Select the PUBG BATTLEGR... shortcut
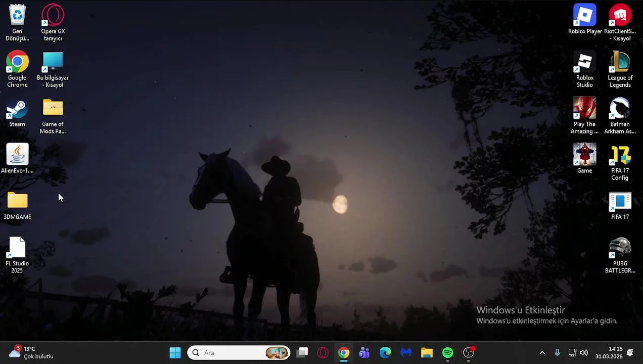The image size is (643, 364). click(620, 255)
